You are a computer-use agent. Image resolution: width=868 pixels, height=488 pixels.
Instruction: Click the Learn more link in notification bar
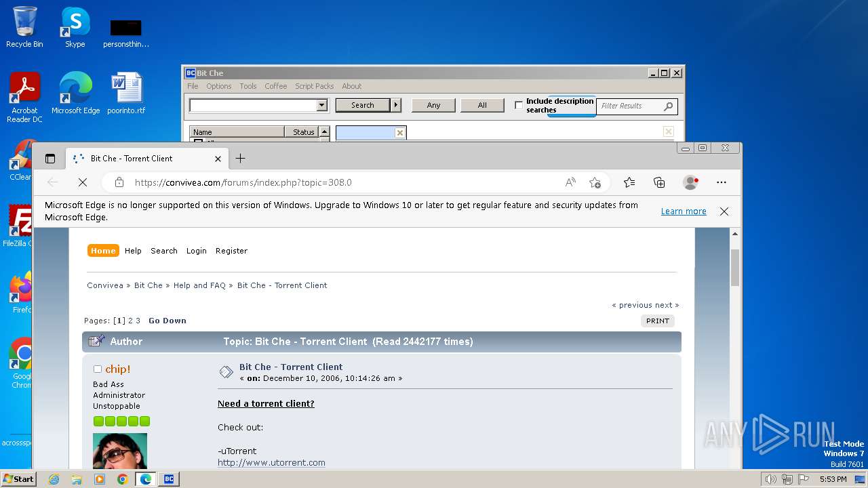pos(684,211)
